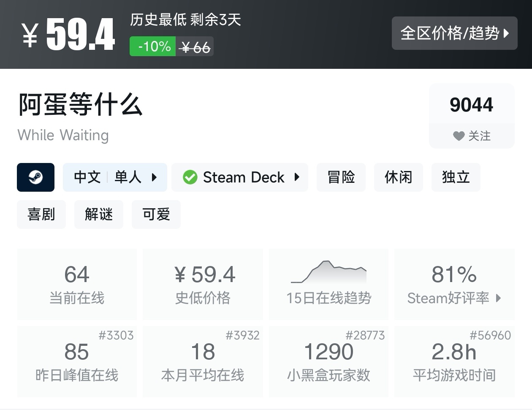Select the 独立 genre tag
Viewport: 532px width, 410px height.
tap(456, 177)
